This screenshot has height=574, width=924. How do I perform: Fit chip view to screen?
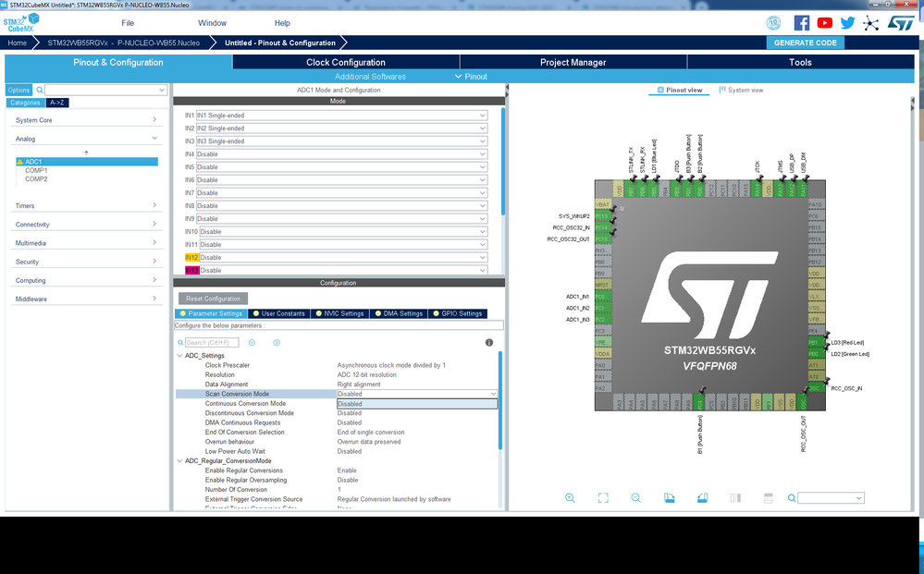click(603, 498)
